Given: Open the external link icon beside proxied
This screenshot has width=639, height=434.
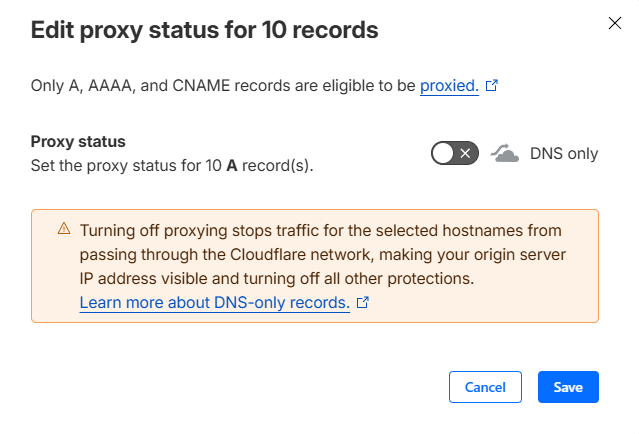Looking at the screenshot, I should point(491,87).
